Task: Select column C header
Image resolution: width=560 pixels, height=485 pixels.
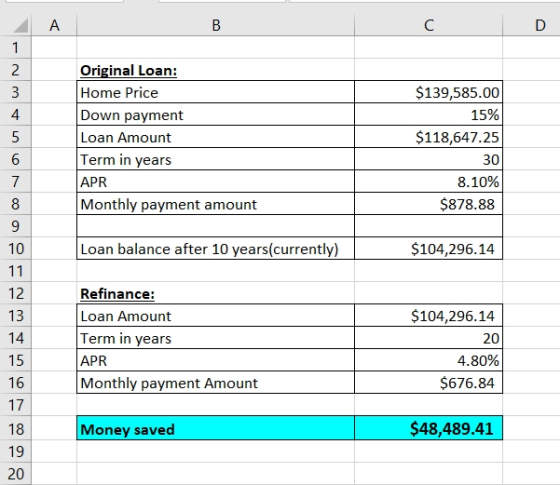Action: tap(429, 25)
